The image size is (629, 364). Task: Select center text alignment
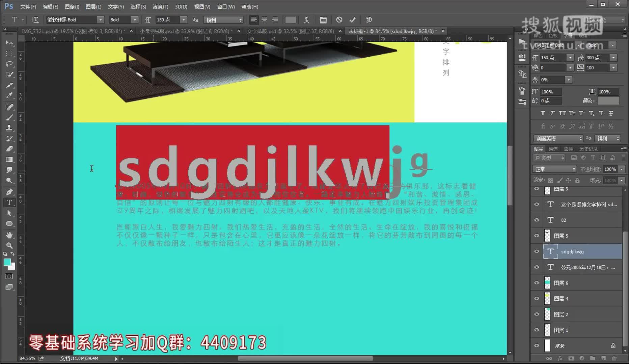265,20
